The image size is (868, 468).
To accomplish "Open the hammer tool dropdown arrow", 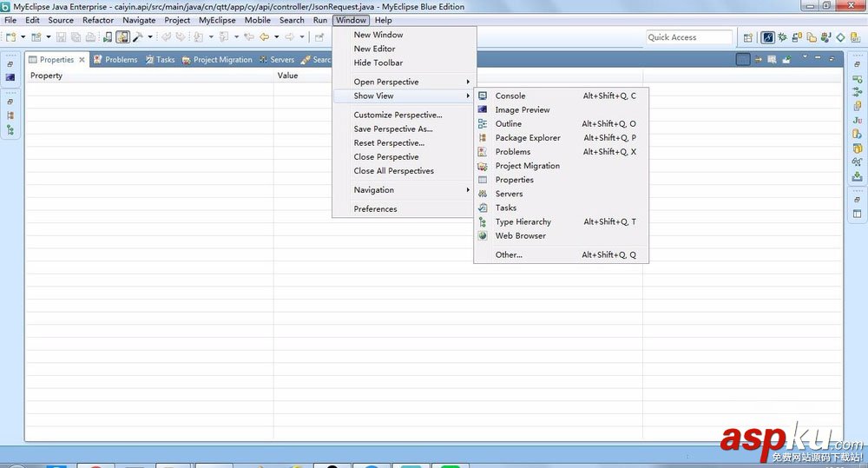I will tap(150, 37).
